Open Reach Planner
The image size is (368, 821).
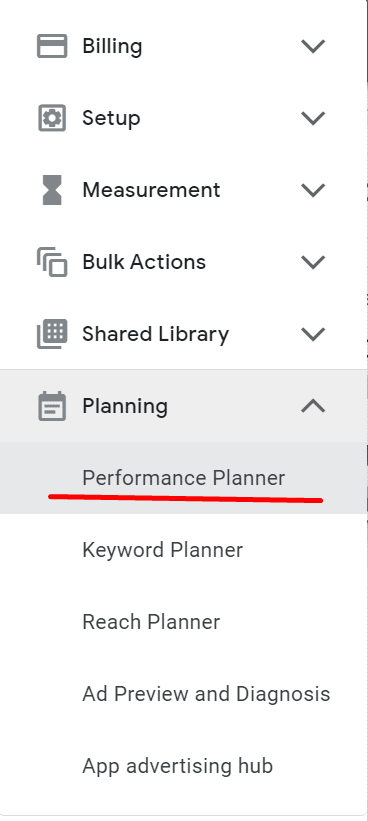click(183, 622)
